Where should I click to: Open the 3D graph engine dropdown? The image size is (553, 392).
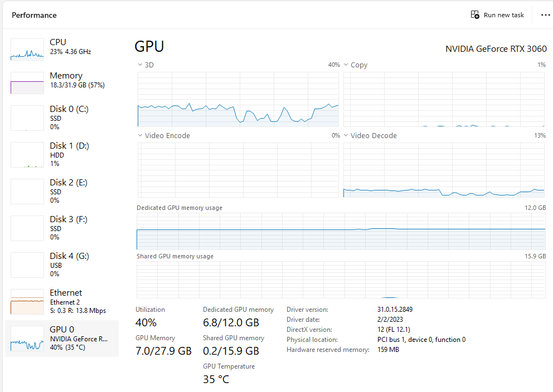[140, 65]
